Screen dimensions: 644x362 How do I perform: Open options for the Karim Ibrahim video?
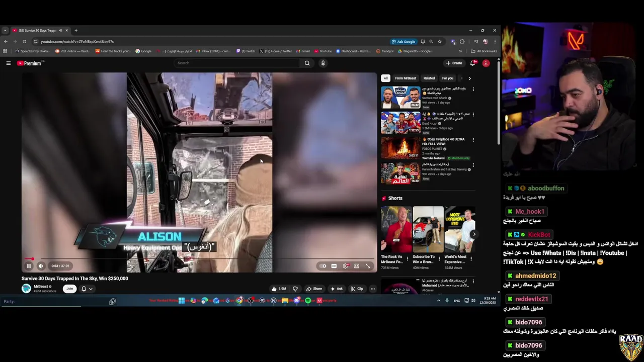point(473,165)
